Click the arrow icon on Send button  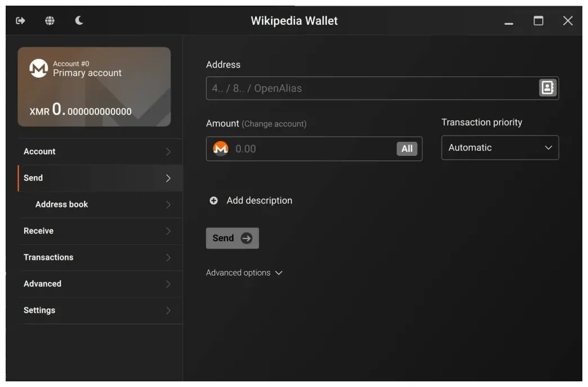point(247,238)
